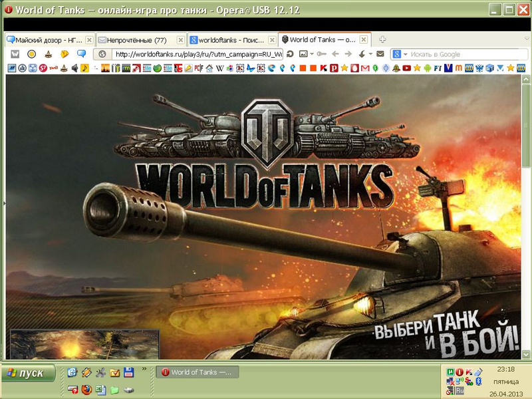This screenshot has width=532, height=399.
Task: Launch Firefox from the quick launch bar
Action: click(x=86, y=390)
